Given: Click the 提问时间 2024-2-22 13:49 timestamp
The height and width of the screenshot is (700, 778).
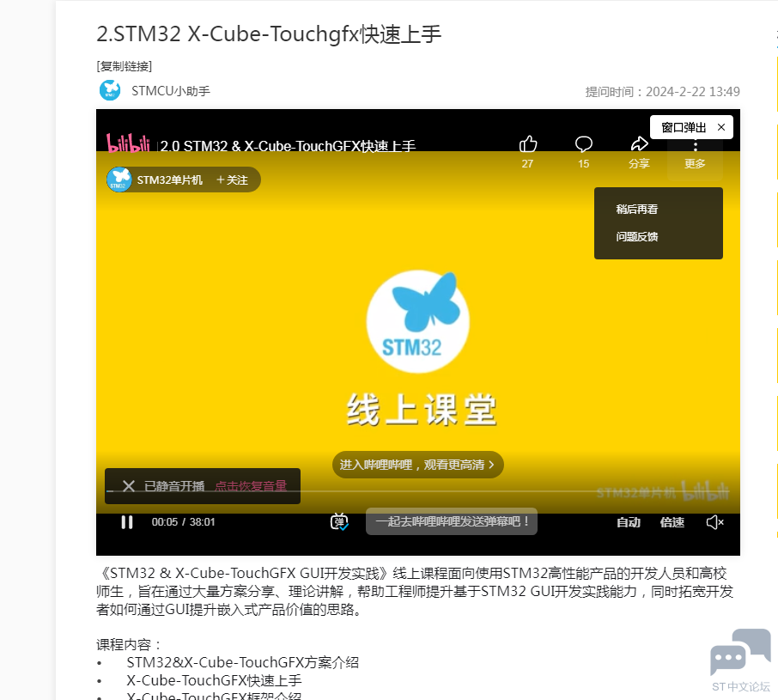Looking at the screenshot, I should [x=662, y=92].
